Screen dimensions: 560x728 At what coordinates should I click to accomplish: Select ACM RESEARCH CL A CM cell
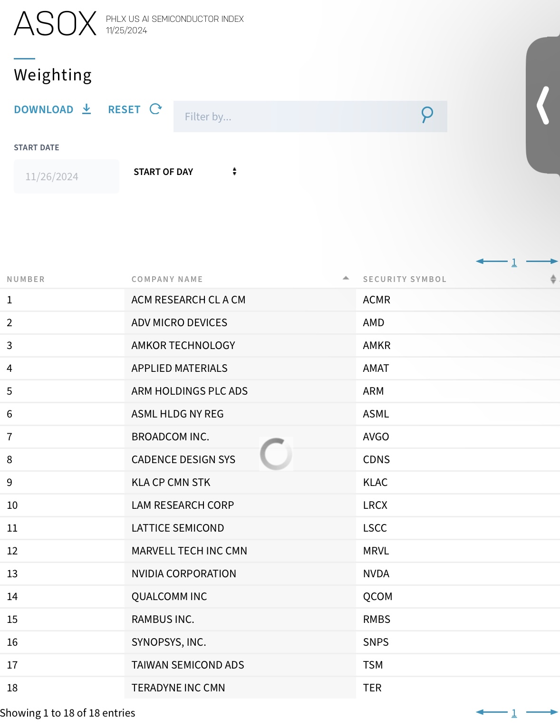coord(240,300)
